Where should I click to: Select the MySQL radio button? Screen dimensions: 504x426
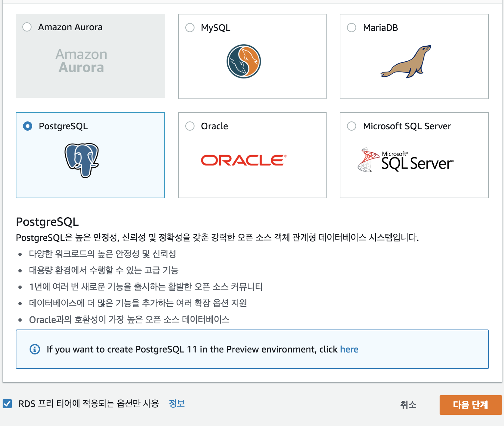[x=190, y=28]
